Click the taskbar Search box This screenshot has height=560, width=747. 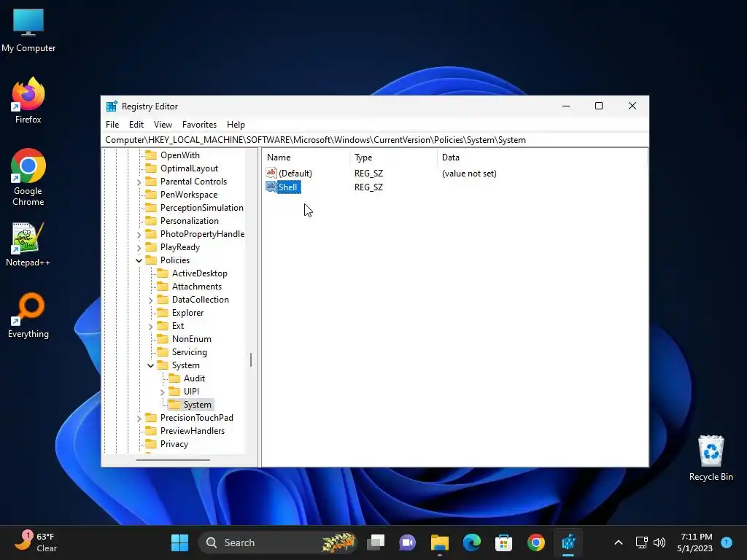pos(278,542)
